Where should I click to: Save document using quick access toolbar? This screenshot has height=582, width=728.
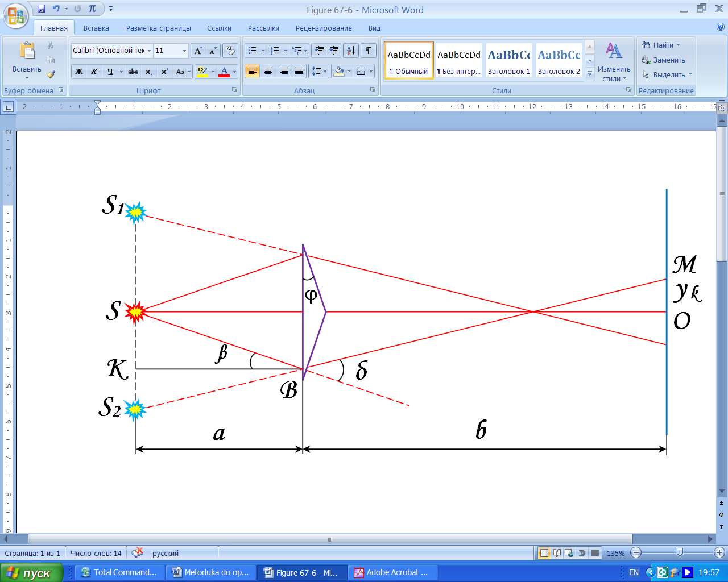point(42,9)
